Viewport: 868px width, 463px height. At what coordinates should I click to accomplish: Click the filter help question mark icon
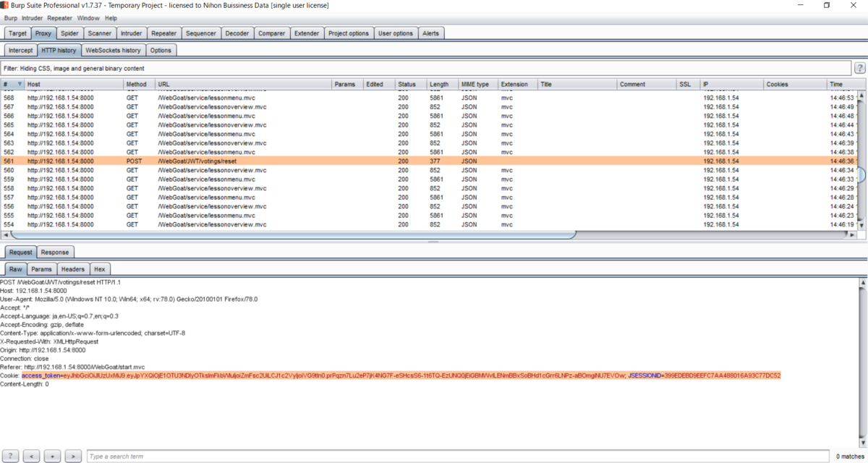(859, 68)
